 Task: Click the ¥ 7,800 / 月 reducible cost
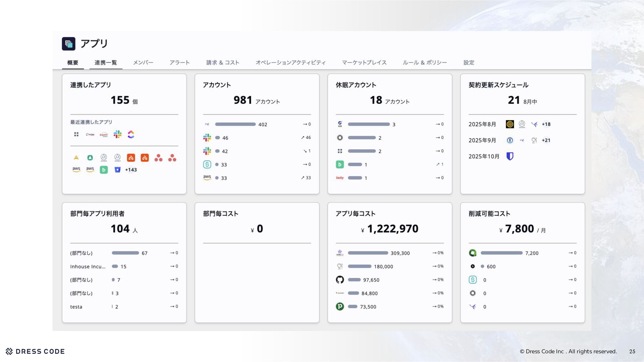point(522,229)
